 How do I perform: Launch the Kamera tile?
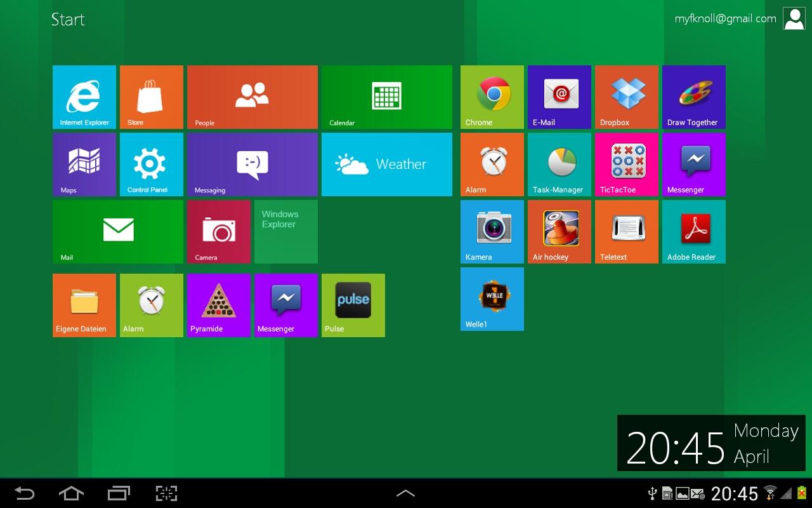coord(492,232)
